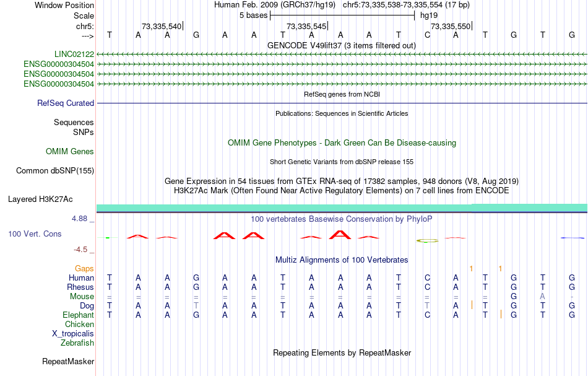The height and width of the screenshot is (376, 588).
Task: Select the SNPs label in Publications track
Action: coord(84,133)
